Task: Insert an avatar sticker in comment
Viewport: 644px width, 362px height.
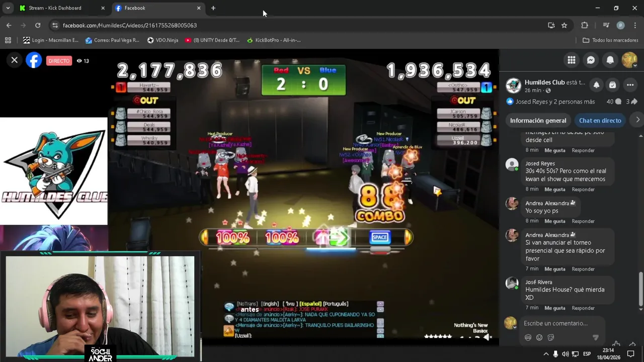Action: coord(528,338)
